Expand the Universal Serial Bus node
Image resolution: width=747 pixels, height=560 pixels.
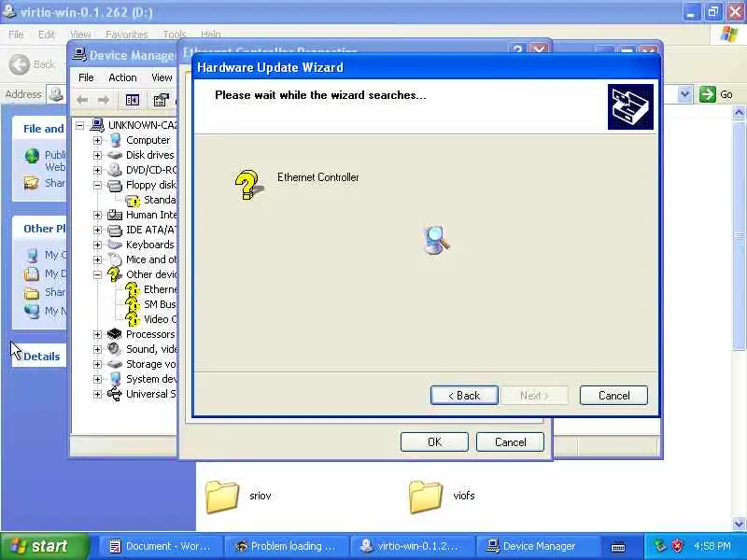coord(97,394)
